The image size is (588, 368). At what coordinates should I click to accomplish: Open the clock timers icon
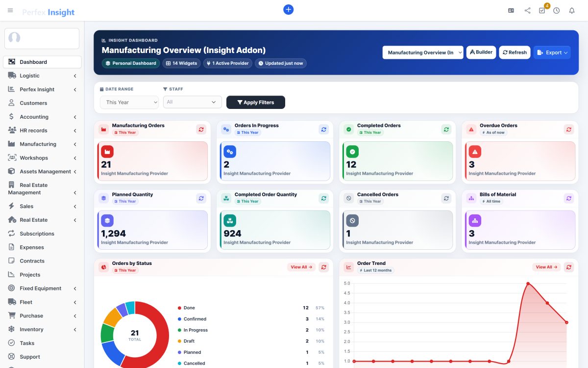pos(557,10)
